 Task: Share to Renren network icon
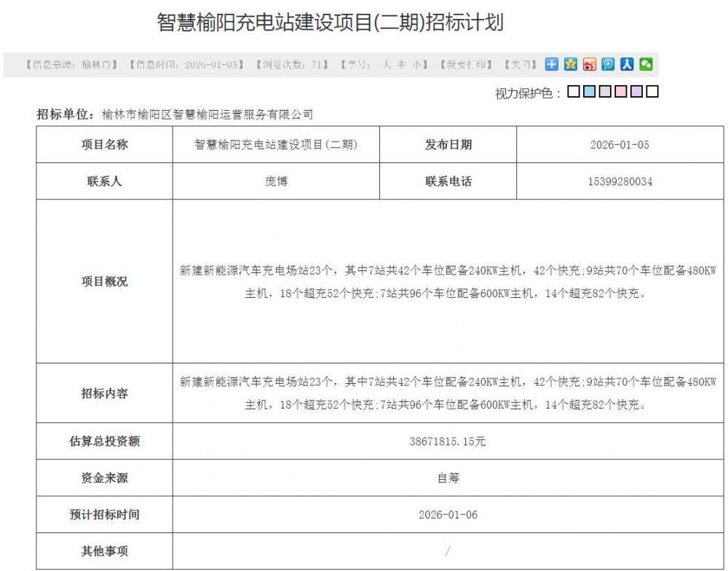pos(627,64)
